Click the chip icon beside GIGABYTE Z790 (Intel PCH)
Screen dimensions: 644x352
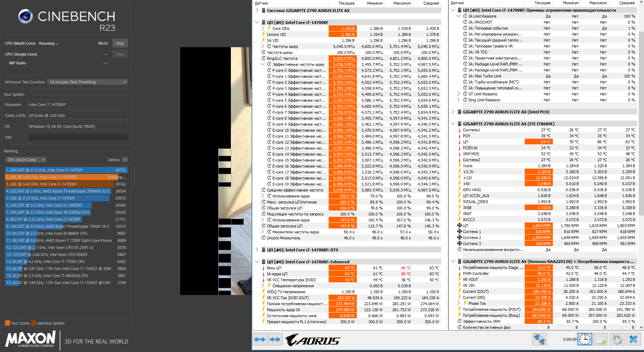(459, 112)
